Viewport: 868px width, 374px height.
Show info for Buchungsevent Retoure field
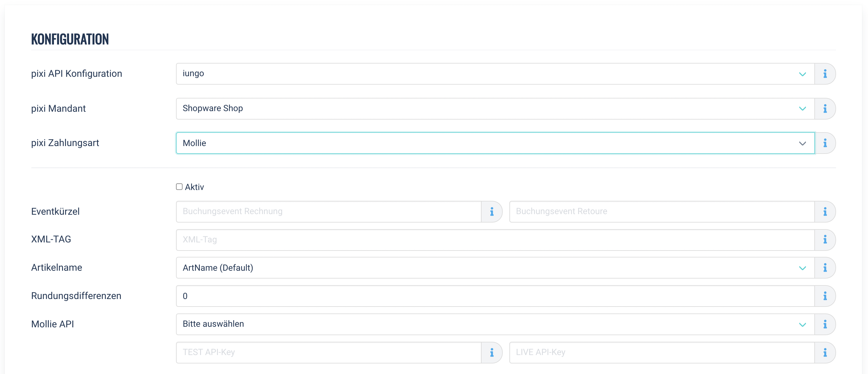coord(825,212)
